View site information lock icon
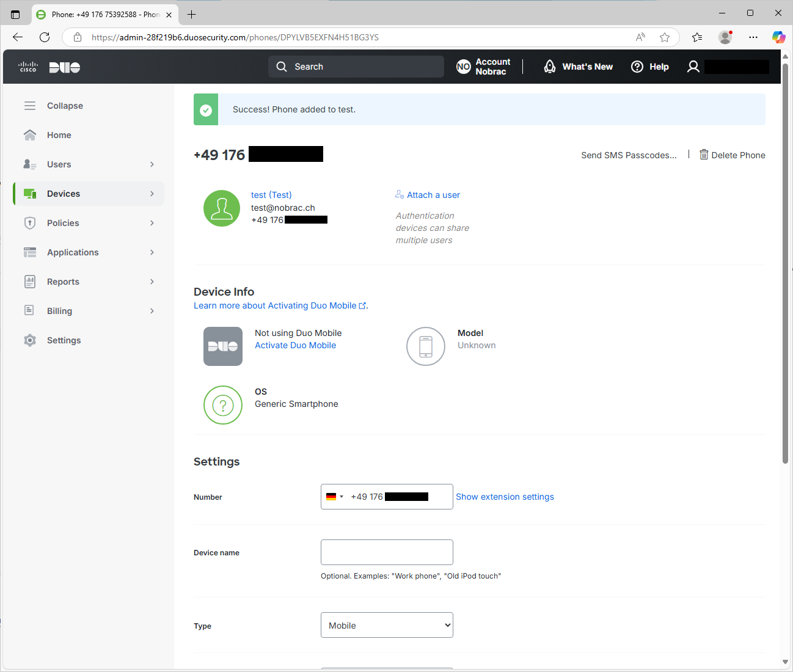This screenshot has width=793, height=672. coord(78,37)
